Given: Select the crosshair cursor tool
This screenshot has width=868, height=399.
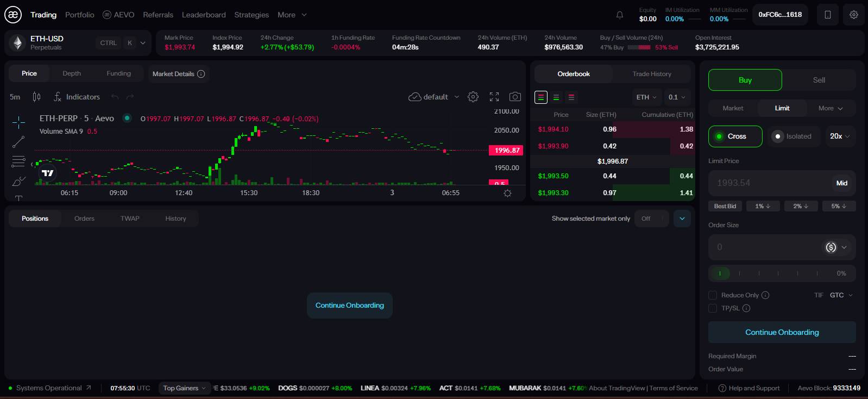Looking at the screenshot, I should [x=18, y=122].
